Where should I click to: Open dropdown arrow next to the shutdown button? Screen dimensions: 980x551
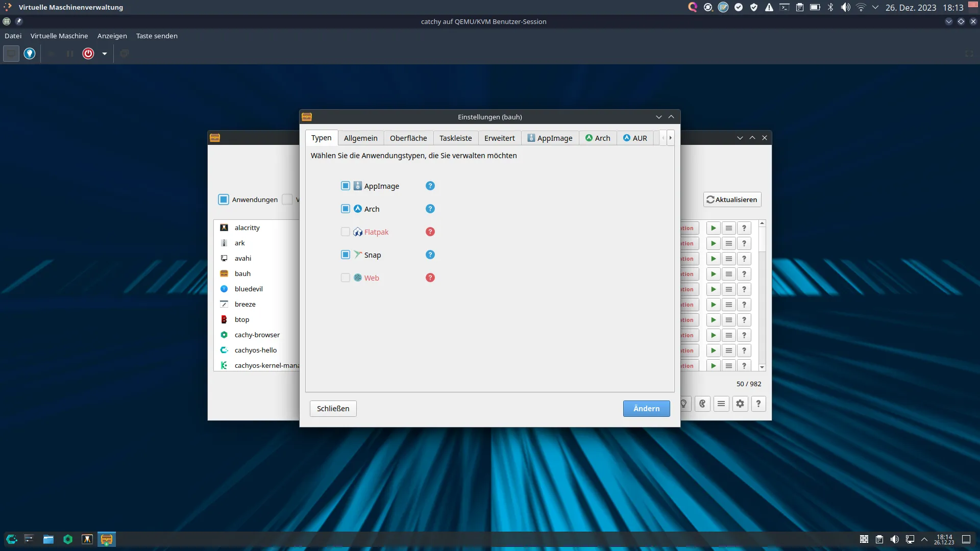105,54
